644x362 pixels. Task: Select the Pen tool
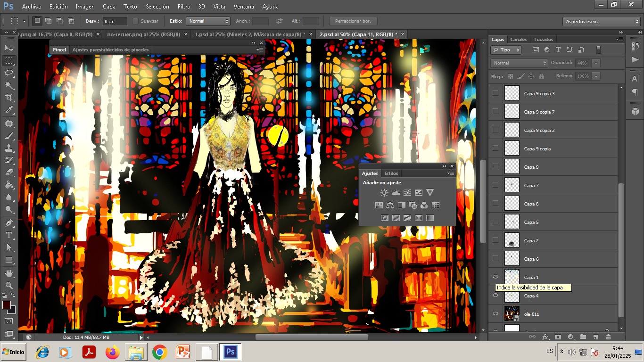point(9,222)
